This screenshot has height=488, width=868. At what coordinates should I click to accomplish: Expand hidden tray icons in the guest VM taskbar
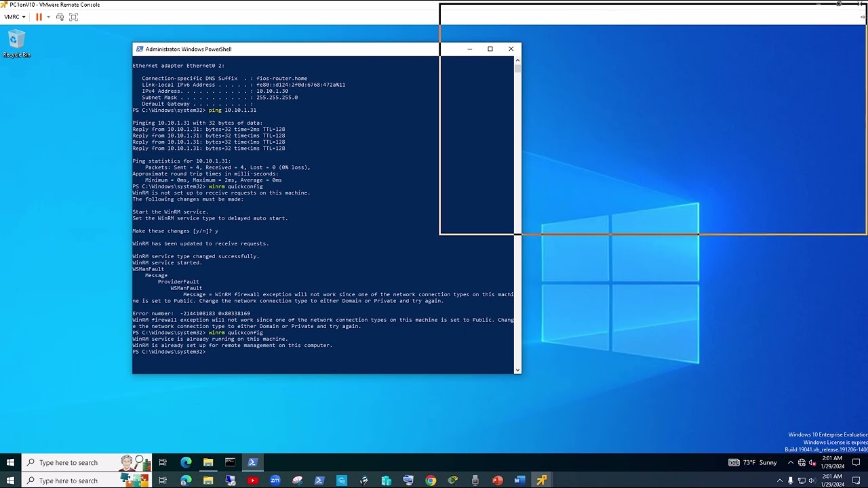[x=790, y=462]
